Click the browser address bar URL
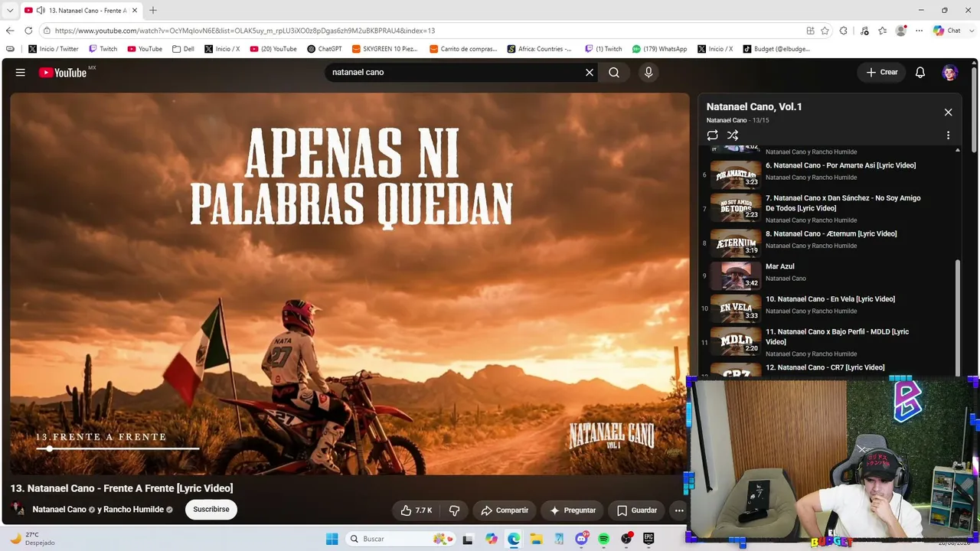 pyautogui.click(x=245, y=31)
